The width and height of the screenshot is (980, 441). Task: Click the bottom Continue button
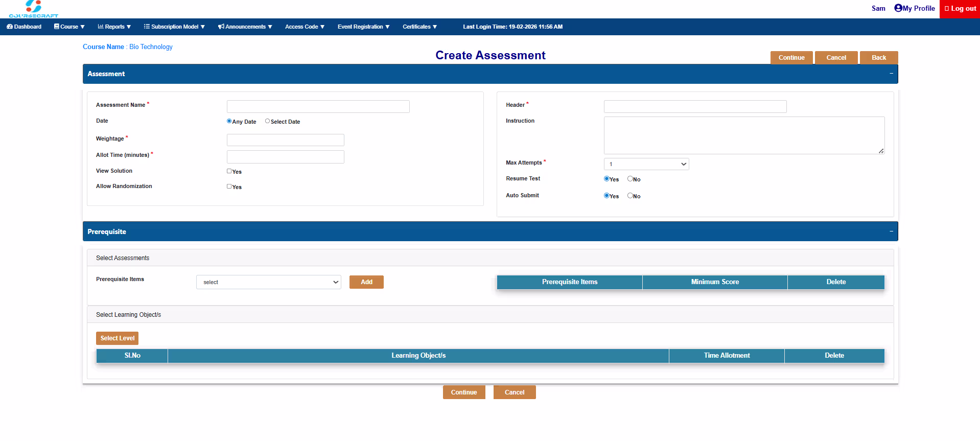click(464, 392)
